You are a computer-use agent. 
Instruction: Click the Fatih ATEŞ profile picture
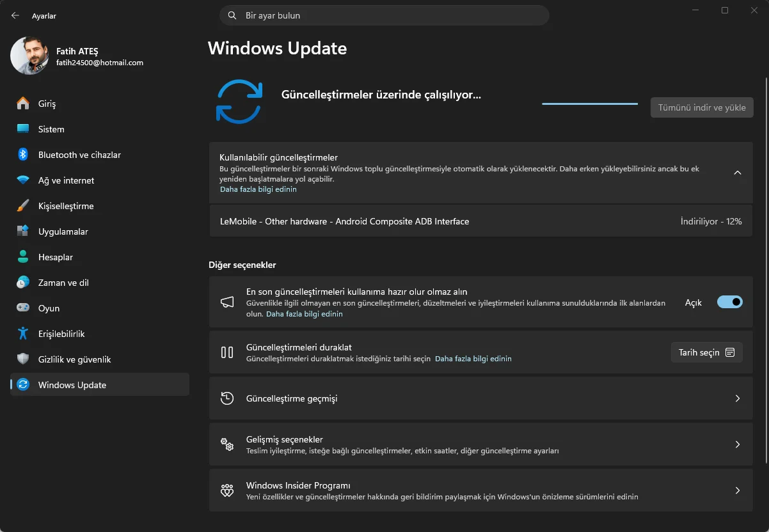29,56
